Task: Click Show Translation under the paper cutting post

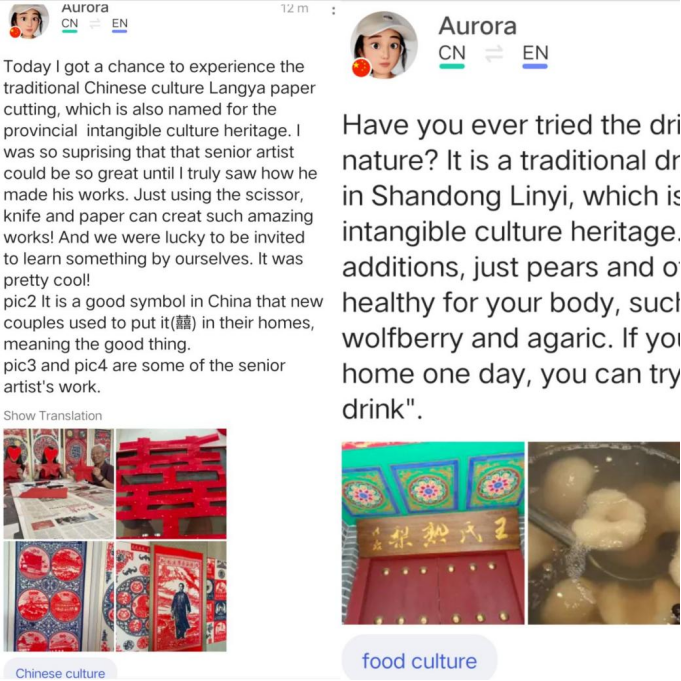Action: point(53,416)
